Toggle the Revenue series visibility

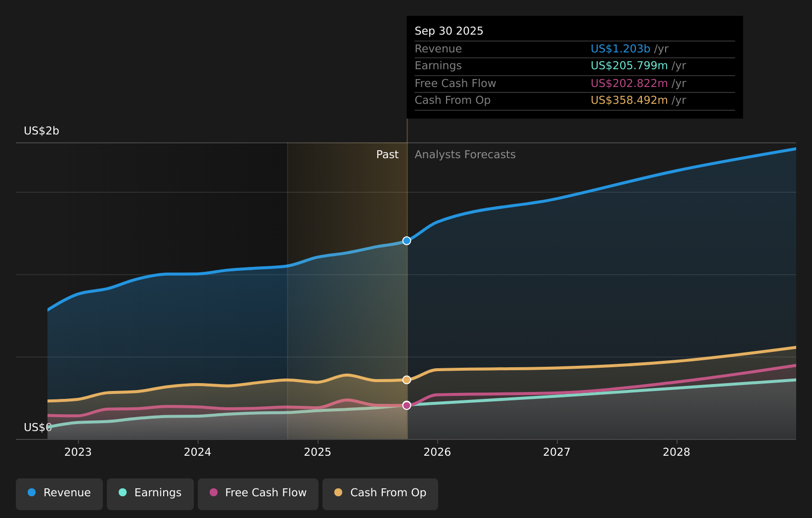[59, 493]
